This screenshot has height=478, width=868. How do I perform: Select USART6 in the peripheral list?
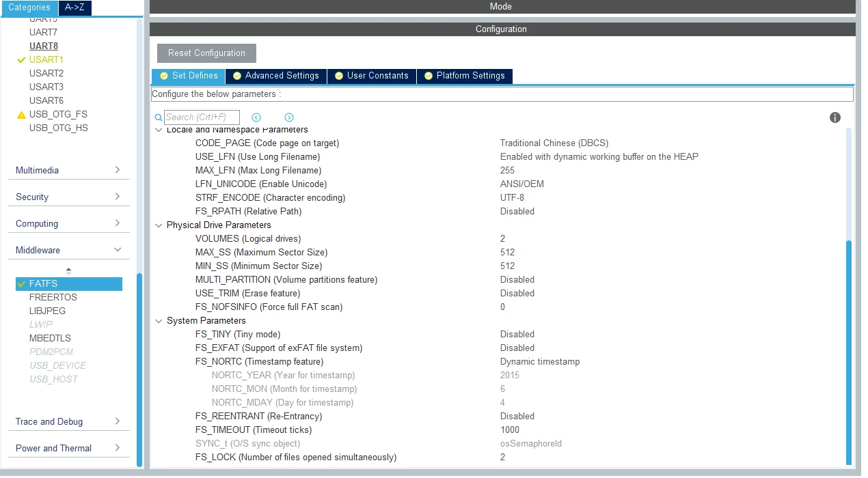click(x=46, y=100)
